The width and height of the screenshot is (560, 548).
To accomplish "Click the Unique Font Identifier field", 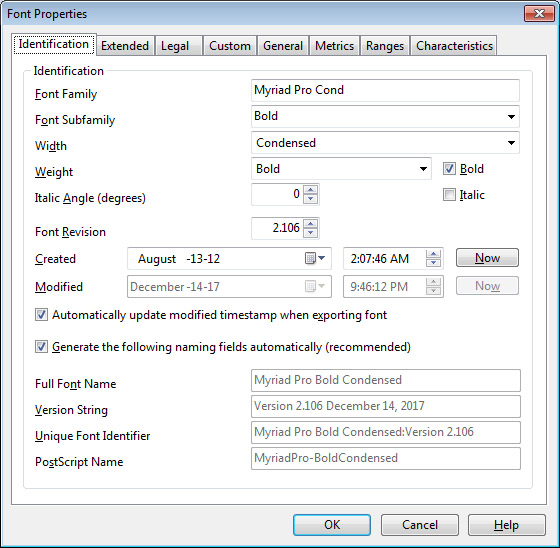I will [386, 432].
